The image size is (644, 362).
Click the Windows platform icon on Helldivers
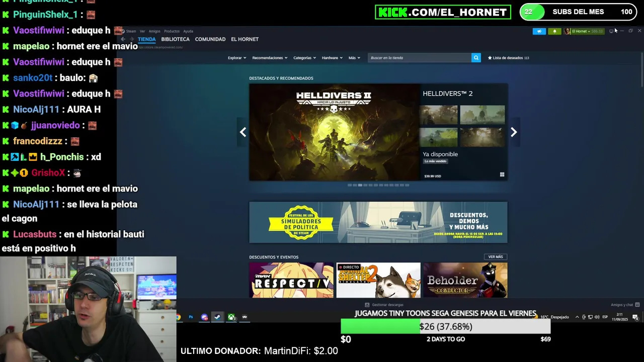502,175
